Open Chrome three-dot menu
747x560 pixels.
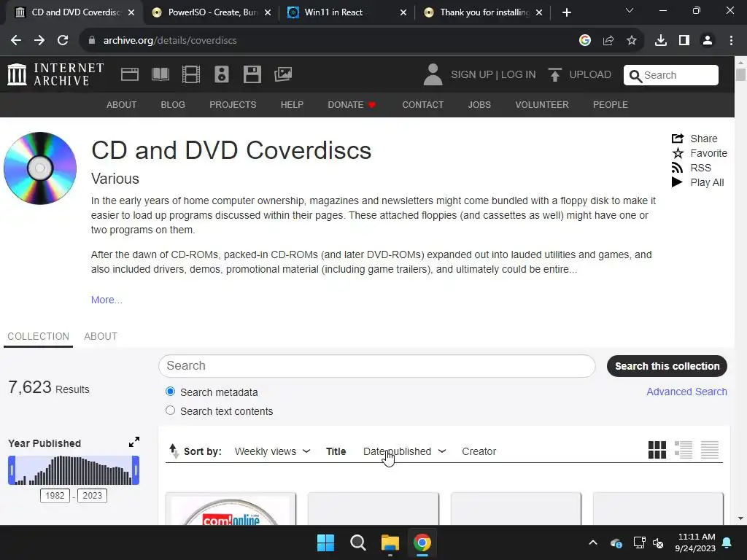pyautogui.click(x=731, y=41)
